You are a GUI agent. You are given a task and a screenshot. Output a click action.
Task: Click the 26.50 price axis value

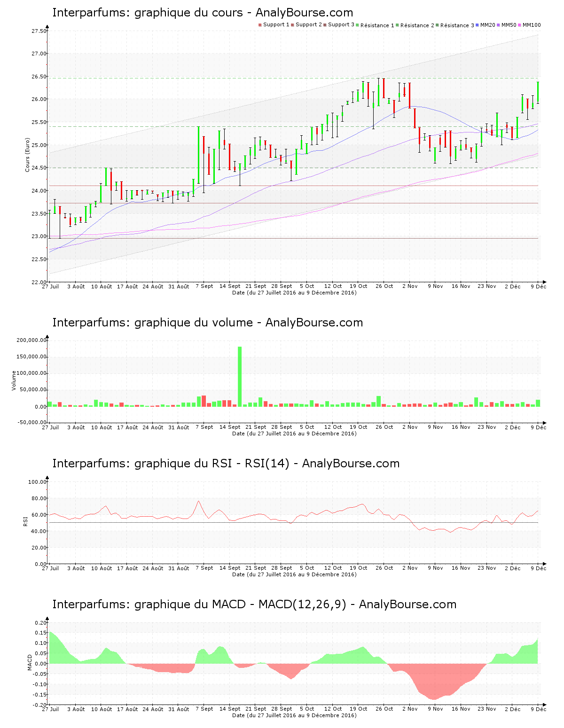click(39, 77)
